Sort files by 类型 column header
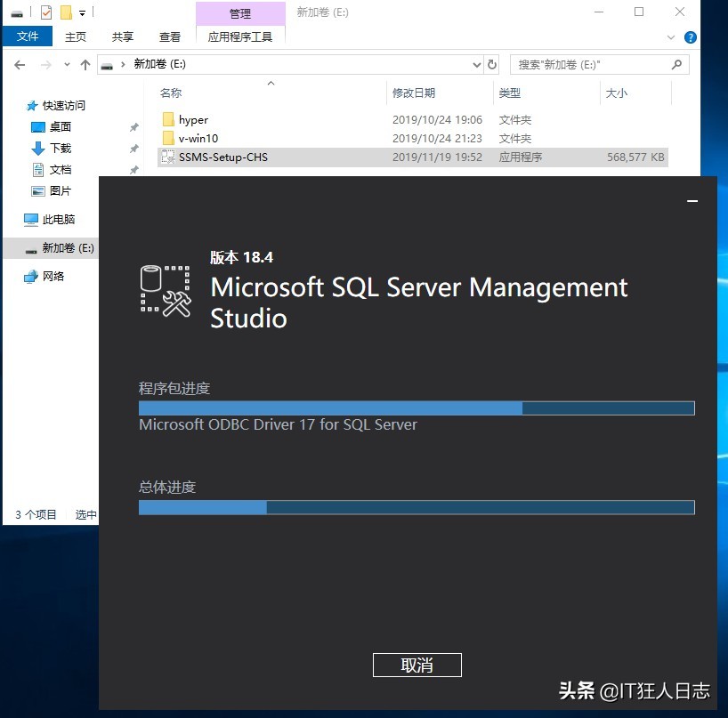 click(509, 93)
